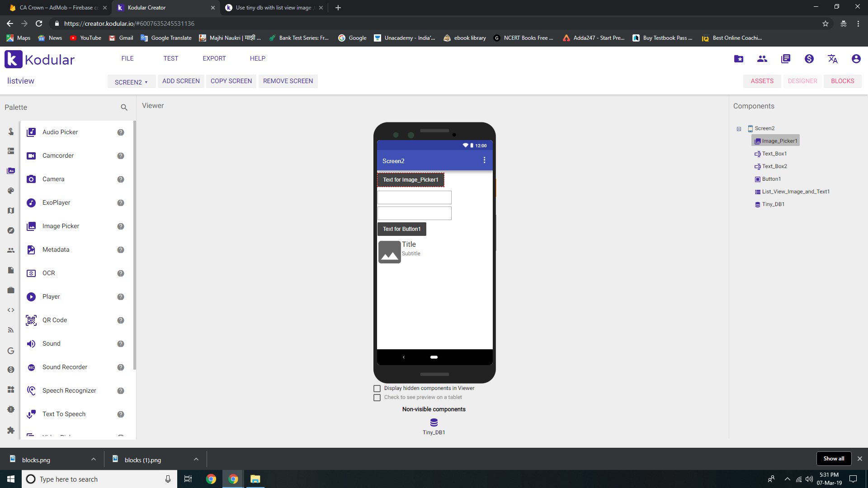The height and width of the screenshot is (488, 868).
Task: Collapse the Screen2 component tree
Action: pyautogui.click(x=739, y=129)
